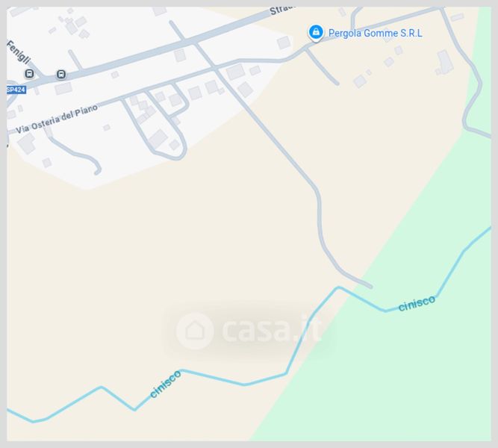Click the green park area
Image resolution: width=498 pixels, height=448 pixels.
[397, 365]
